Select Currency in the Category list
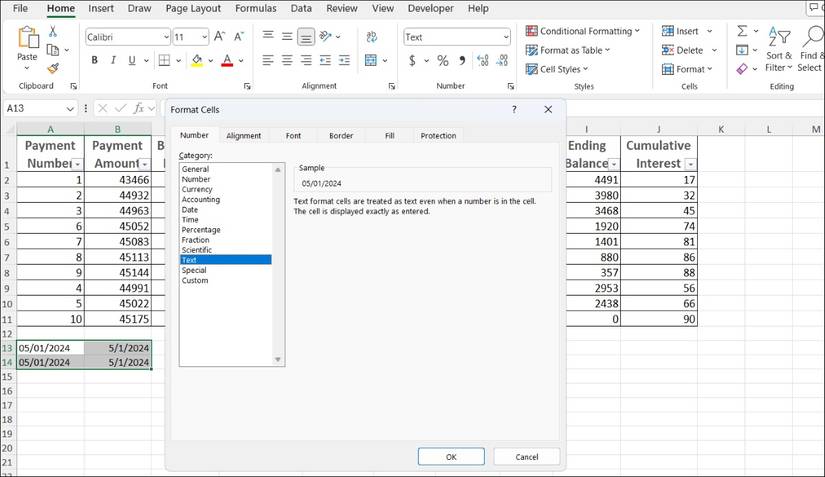 coord(197,189)
